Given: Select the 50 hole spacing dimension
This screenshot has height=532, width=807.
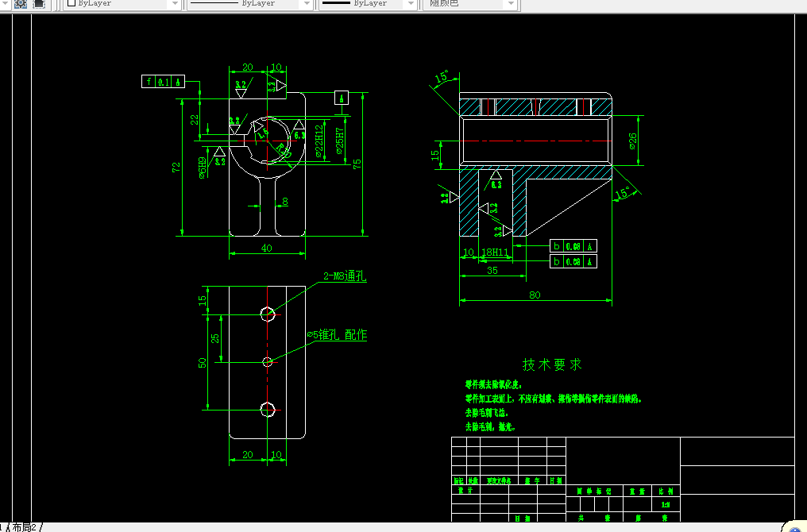Looking at the screenshot, I should pyautogui.click(x=203, y=363).
